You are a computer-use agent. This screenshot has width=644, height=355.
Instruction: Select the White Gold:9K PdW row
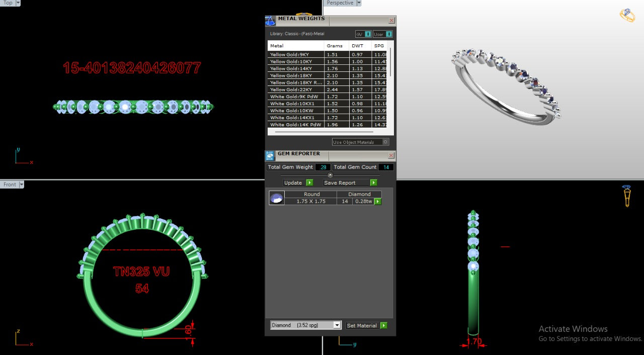[x=328, y=97]
